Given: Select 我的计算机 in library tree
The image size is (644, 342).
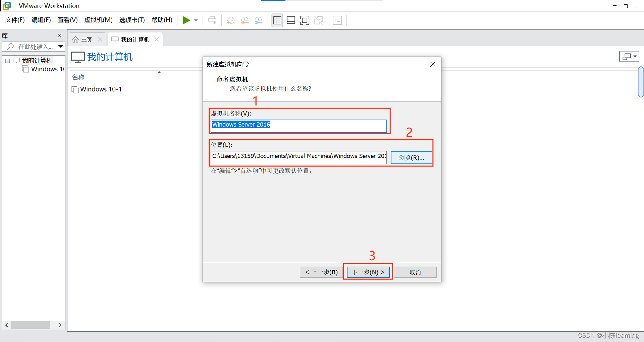Looking at the screenshot, I should pos(37,60).
